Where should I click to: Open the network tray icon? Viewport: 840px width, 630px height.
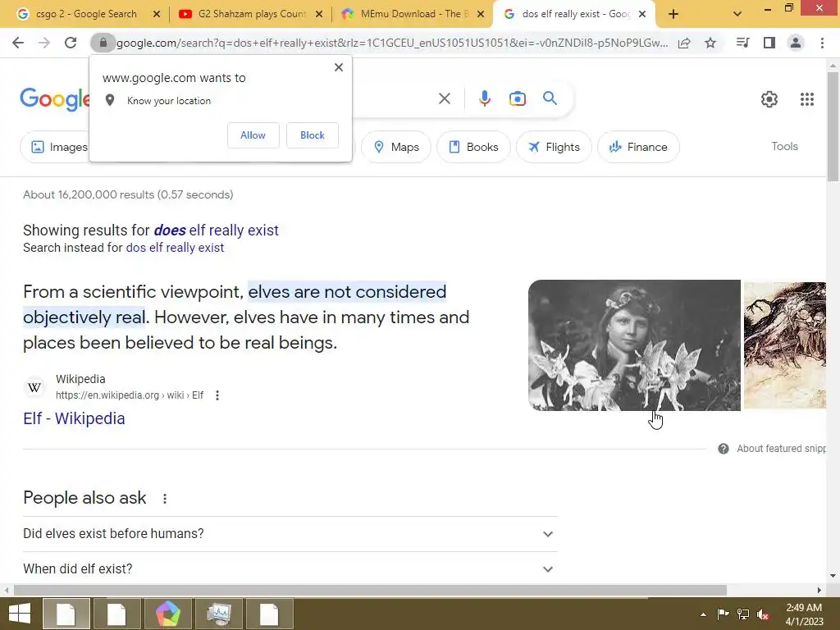click(x=743, y=614)
